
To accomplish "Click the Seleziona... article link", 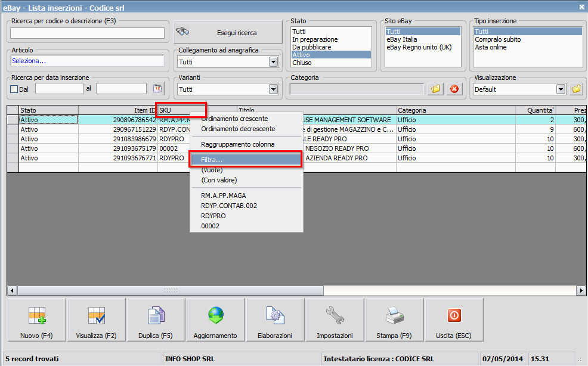I will (29, 61).
